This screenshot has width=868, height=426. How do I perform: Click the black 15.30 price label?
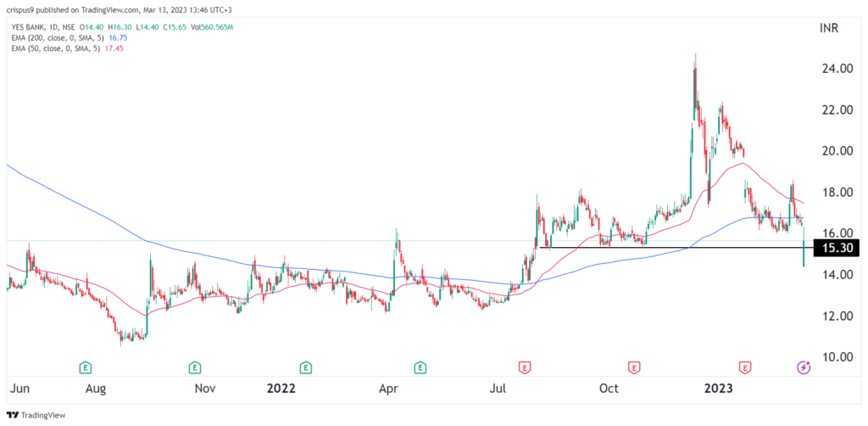[837, 247]
